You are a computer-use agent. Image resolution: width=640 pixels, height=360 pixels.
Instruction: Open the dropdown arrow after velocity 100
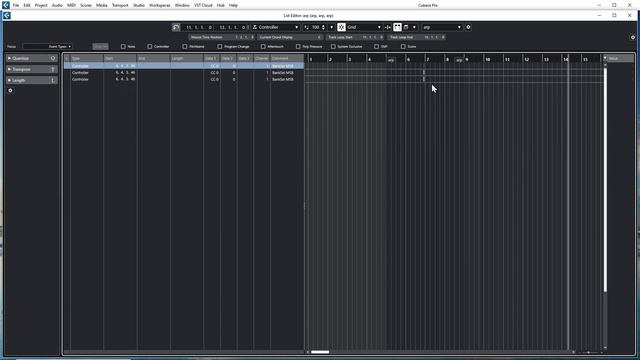click(331, 27)
